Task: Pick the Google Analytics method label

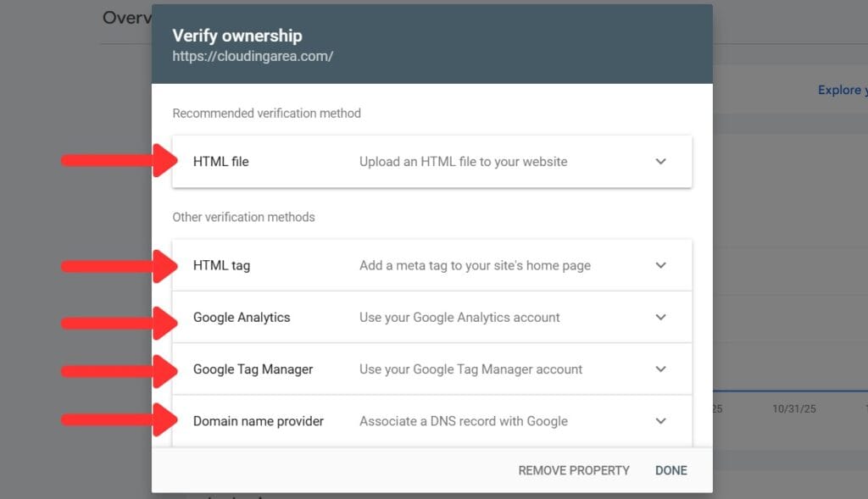Action: [x=242, y=318]
